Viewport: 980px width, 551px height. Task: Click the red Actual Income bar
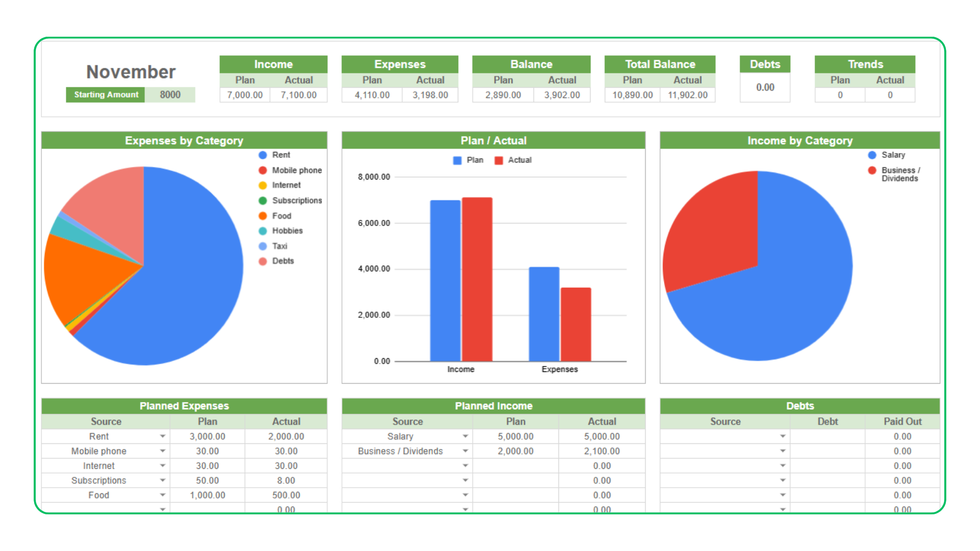(x=477, y=280)
